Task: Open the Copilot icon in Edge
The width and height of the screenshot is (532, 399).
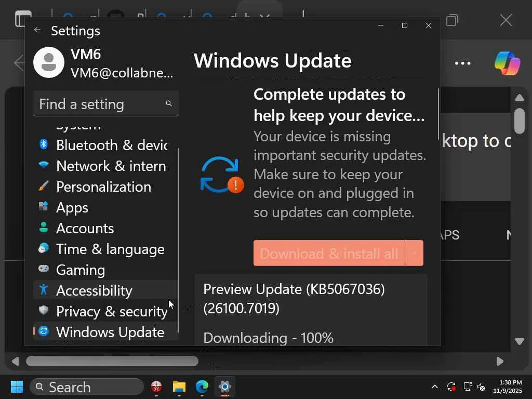Action: click(x=507, y=63)
